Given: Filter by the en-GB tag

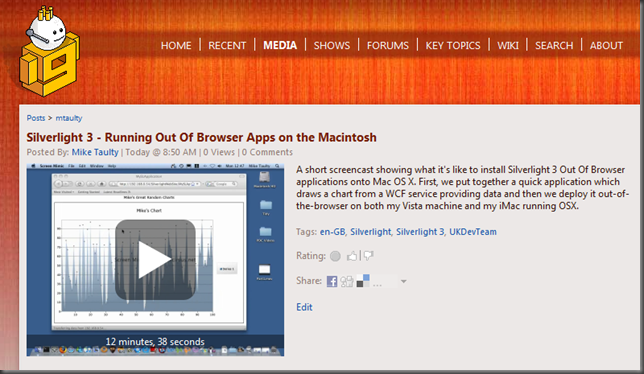Looking at the screenshot, I should (x=332, y=232).
